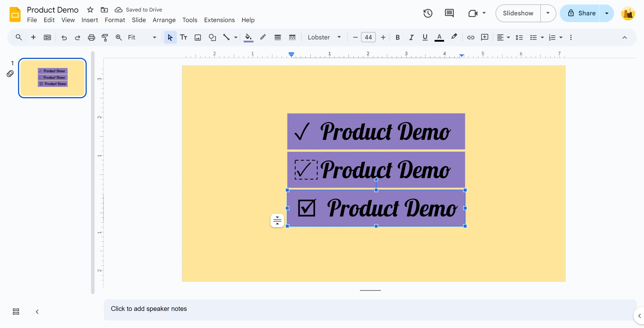
Task: Open the File menu
Action: 32,20
